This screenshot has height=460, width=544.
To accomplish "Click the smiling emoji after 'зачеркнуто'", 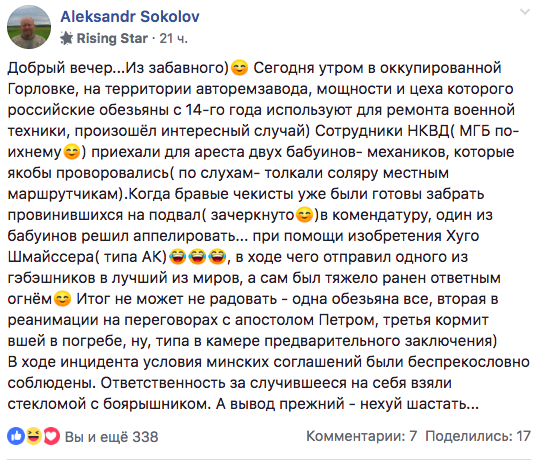I will (304, 215).
